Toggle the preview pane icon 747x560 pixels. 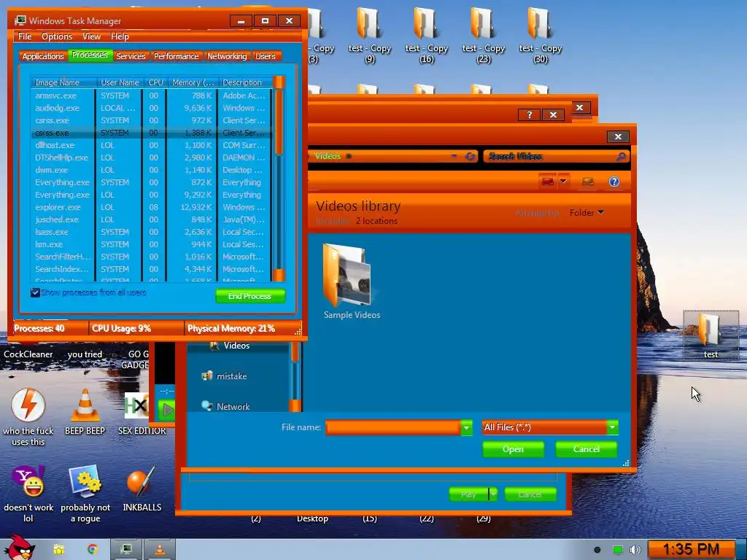588,182
